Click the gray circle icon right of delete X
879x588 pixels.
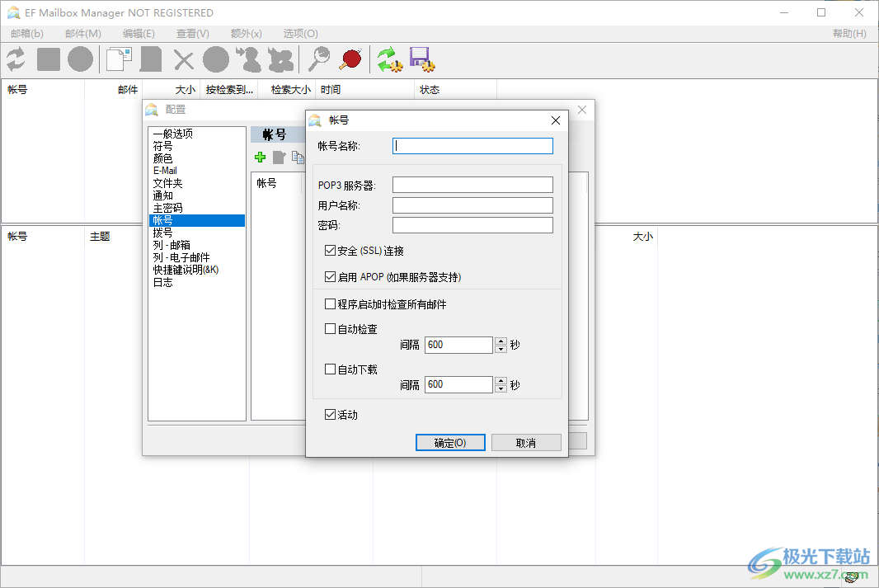point(216,59)
